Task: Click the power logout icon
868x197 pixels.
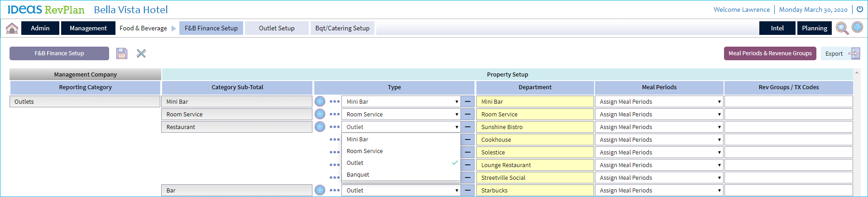Action: pos(859,9)
